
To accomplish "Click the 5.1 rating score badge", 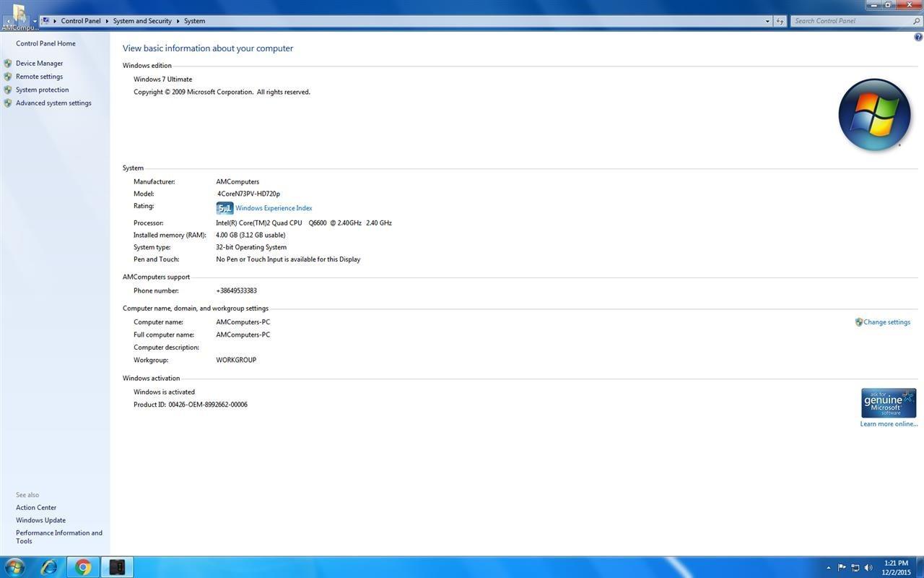I will [225, 208].
